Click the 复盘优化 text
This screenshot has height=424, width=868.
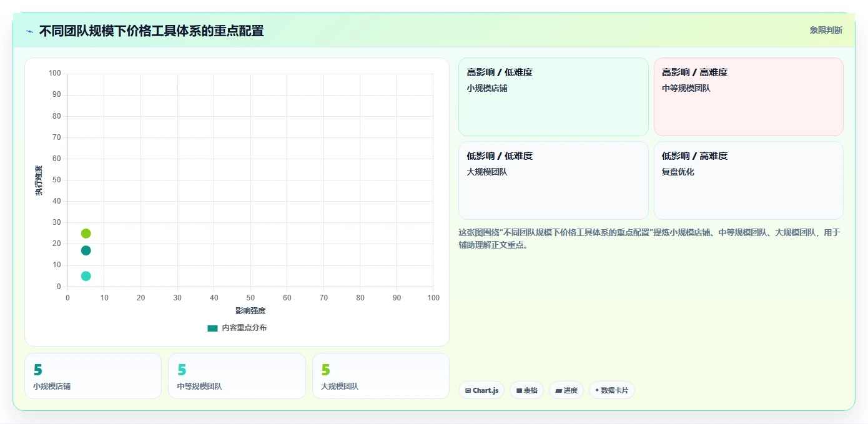(x=678, y=172)
